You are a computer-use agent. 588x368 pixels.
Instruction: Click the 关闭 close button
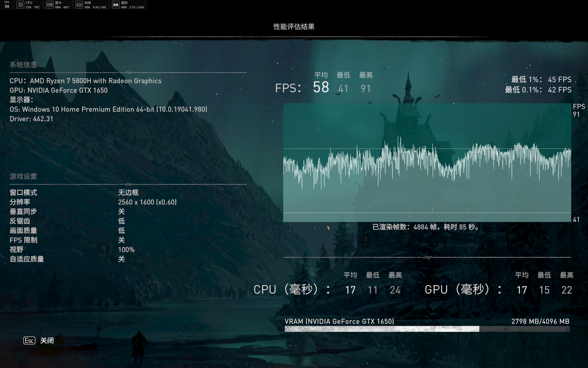click(x=47, y=340)
